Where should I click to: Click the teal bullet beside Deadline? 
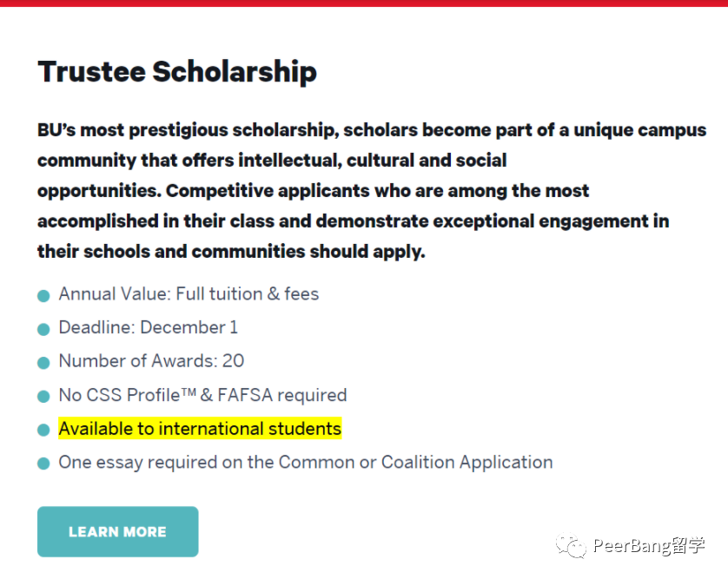(x=43, y=329)
